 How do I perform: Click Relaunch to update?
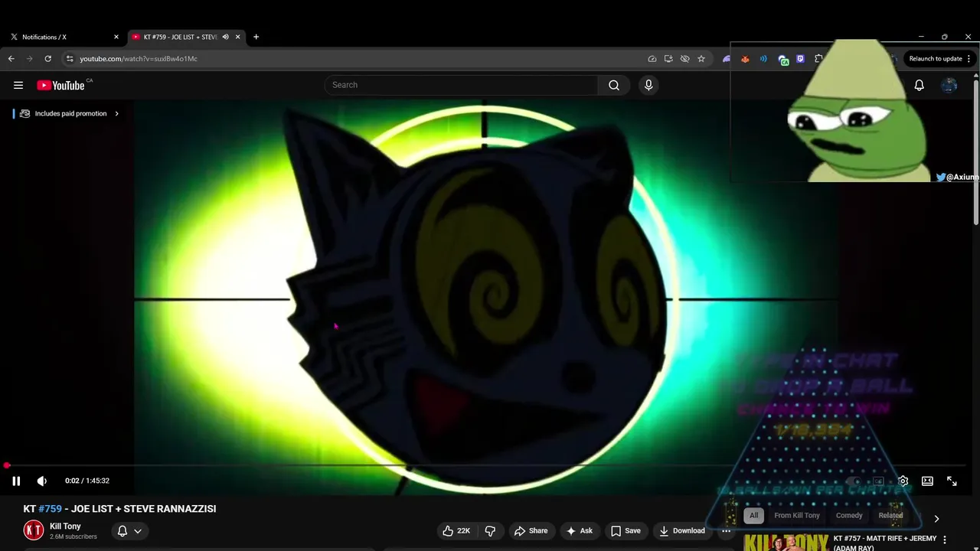tap(936, 58)
